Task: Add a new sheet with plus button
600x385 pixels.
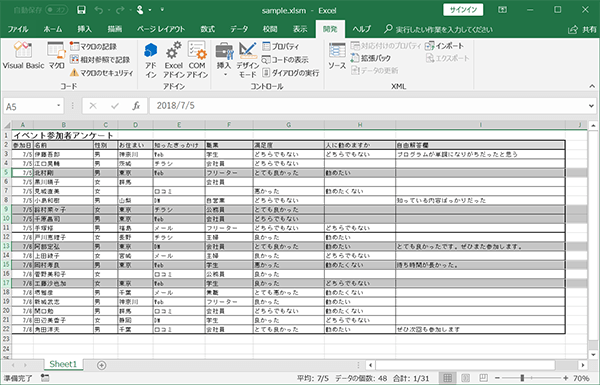Action: (x=101, y=365)
